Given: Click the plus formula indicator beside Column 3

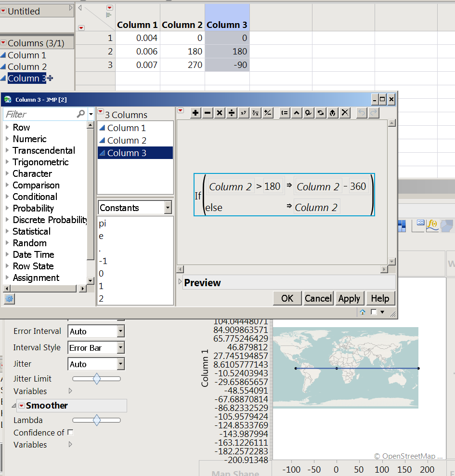Looking at the screenshot, I should (50, 78).
